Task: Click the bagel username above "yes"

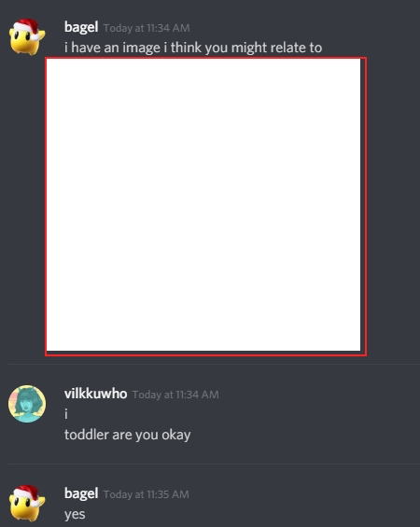Action: tap(81, 493)
